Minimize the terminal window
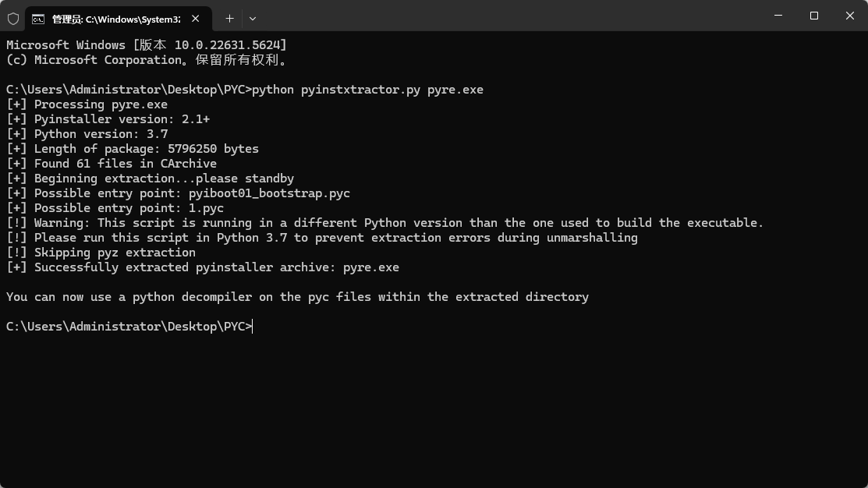Image resolution: width=868 pixels, height=488 pixels. pyautogui.click(x=778, y=16)
